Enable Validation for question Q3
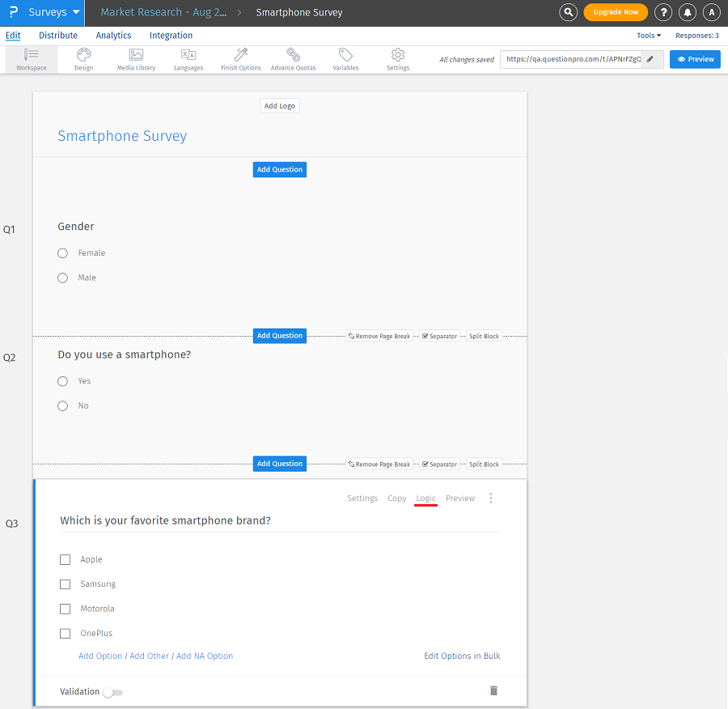Screen dimensions: 728x709 pyautogui.click(x=112, y=693)
